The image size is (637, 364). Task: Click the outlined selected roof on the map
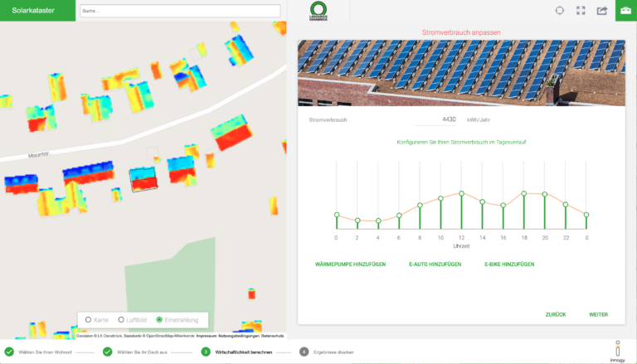click(143, 180)
